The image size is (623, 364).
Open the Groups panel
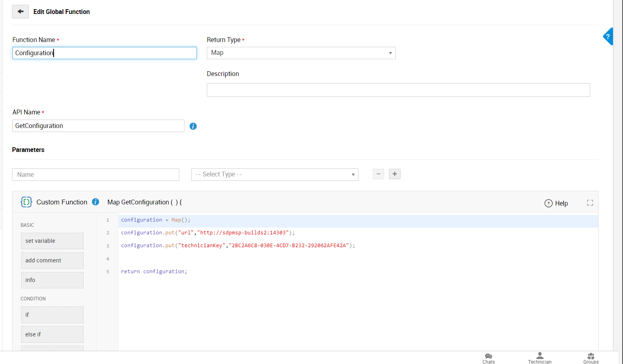tap(591, 358)
